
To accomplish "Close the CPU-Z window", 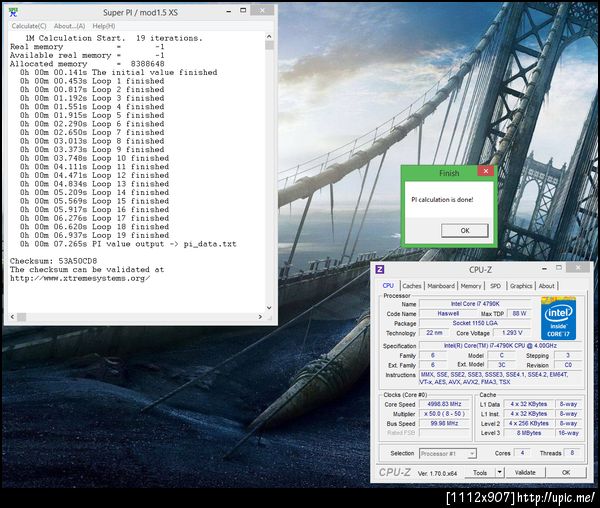I will [578, 267].
